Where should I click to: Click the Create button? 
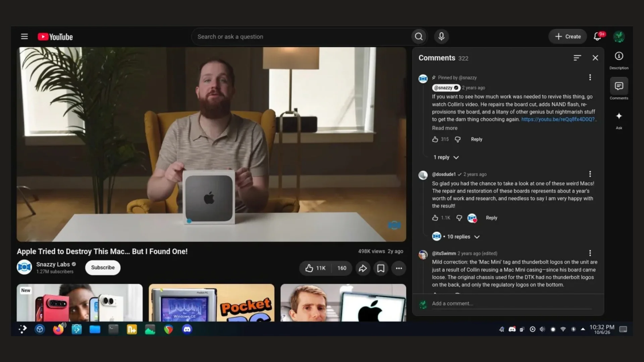(x=568, y=37)
